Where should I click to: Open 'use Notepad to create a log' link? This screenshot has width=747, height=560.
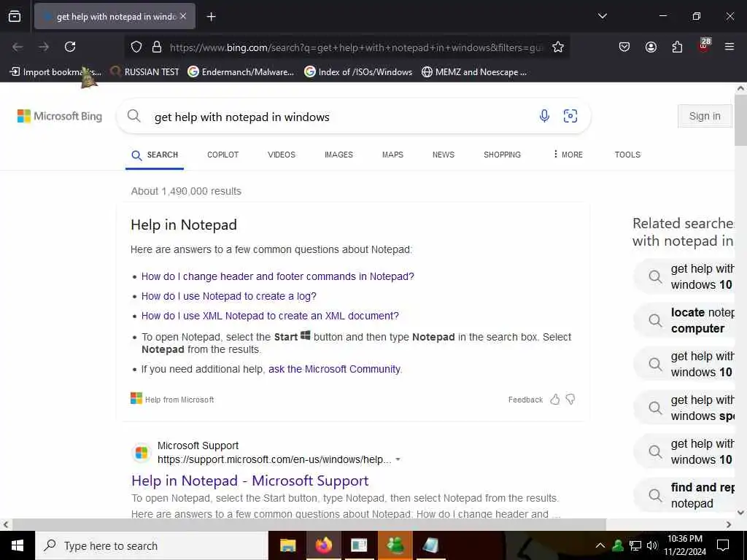[228, 296]
